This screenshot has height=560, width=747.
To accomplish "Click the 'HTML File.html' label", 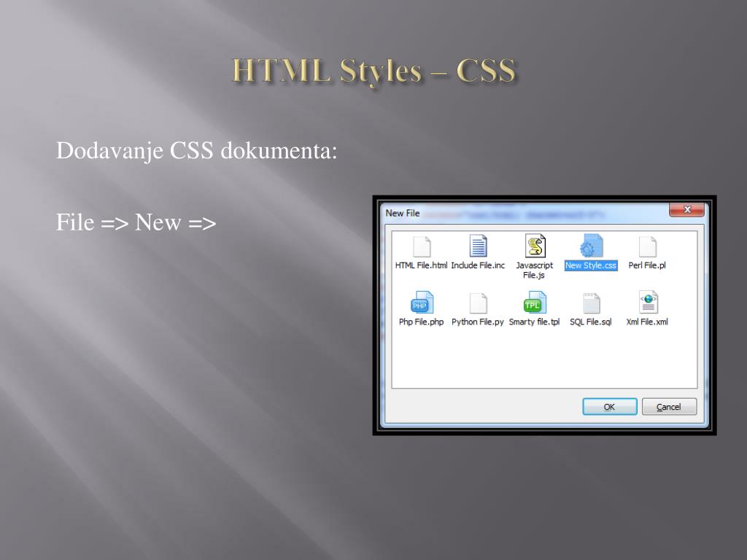I will click(x=421, y=265).
